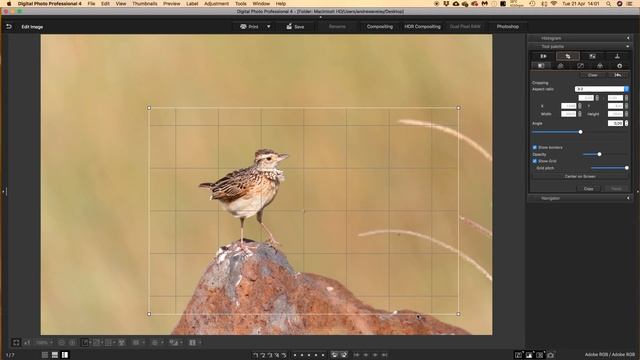Click the Clear button in crop panel
This screenshot has width=640, height=360.
(593, 75)
